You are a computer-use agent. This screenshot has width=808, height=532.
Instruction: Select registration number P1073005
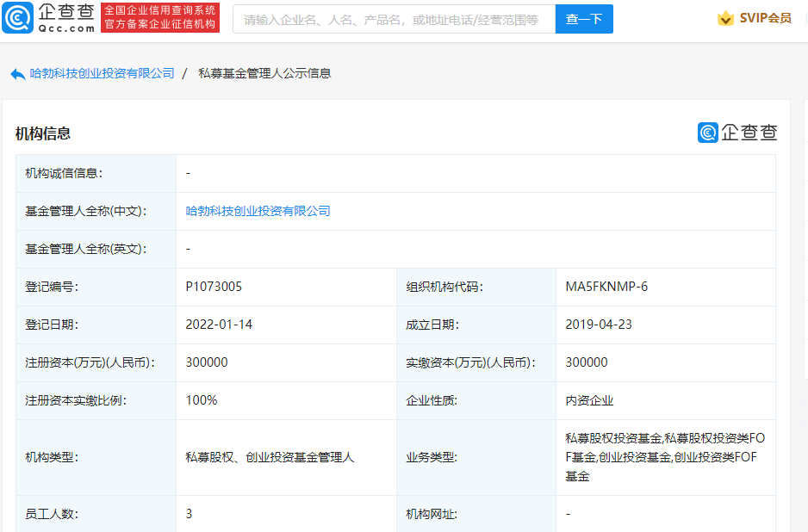(x=214, y=287)
